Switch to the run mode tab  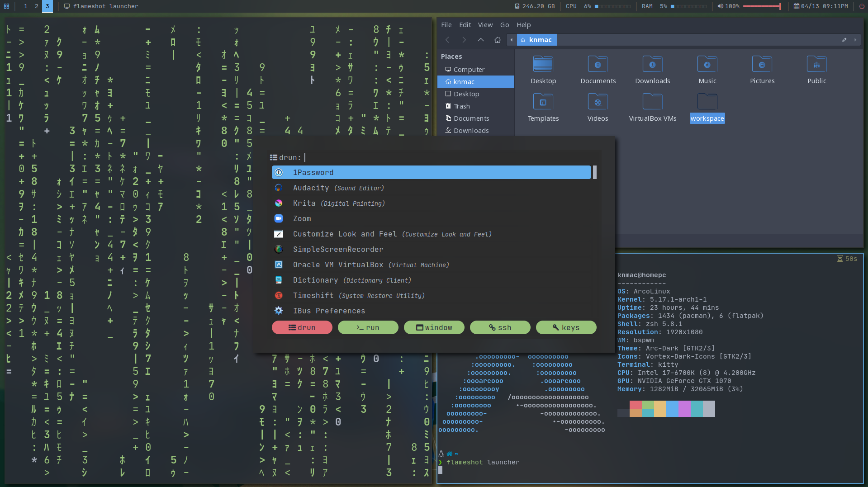pyautogui.click(x=368, y=327)
